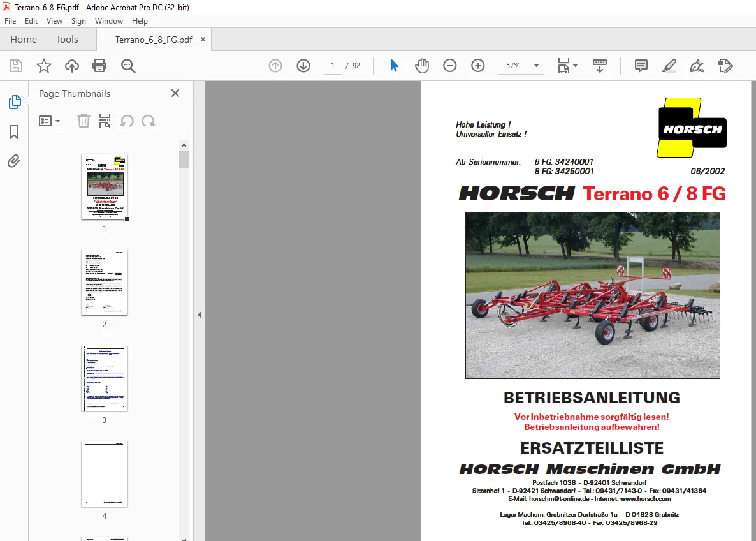Open thumbnail options dropdown menu
The height and width of the screenshot is (541, 756).
pos(49,121)
